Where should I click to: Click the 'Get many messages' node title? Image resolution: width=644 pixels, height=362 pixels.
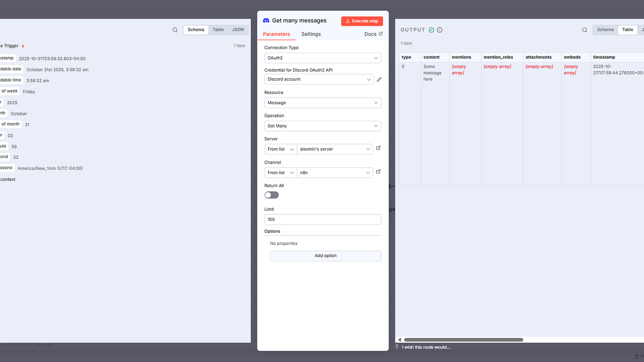(299, 21)
